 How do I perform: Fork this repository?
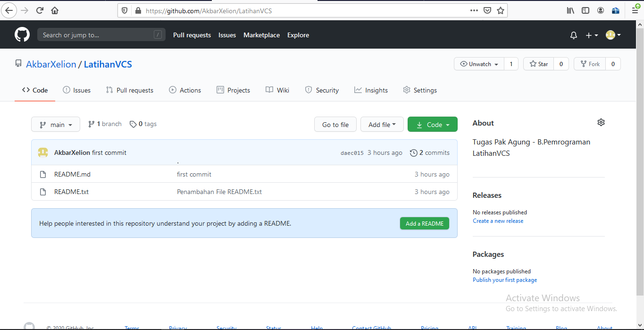click(x=590, y=64)
